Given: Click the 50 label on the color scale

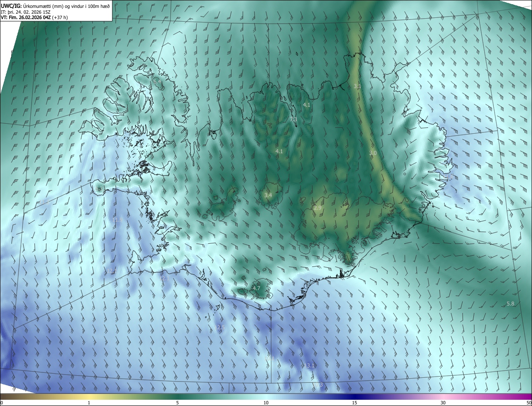Looking at the screenshot, I should point(529,403).
